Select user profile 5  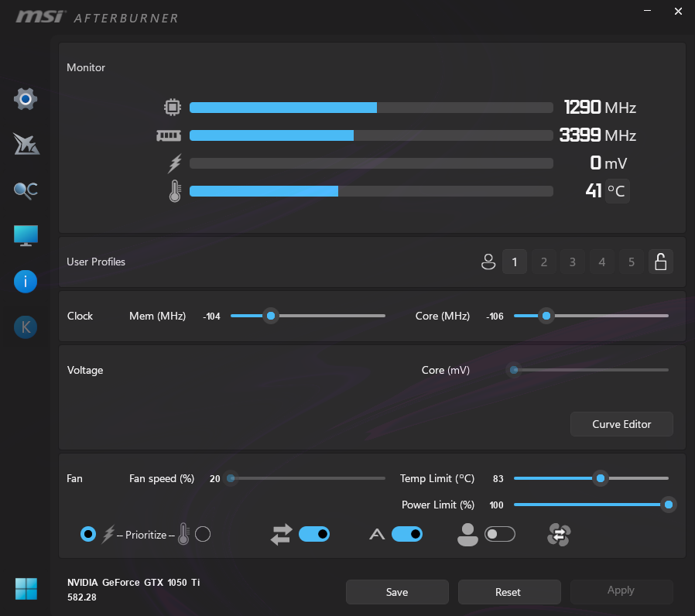(632, 262)
